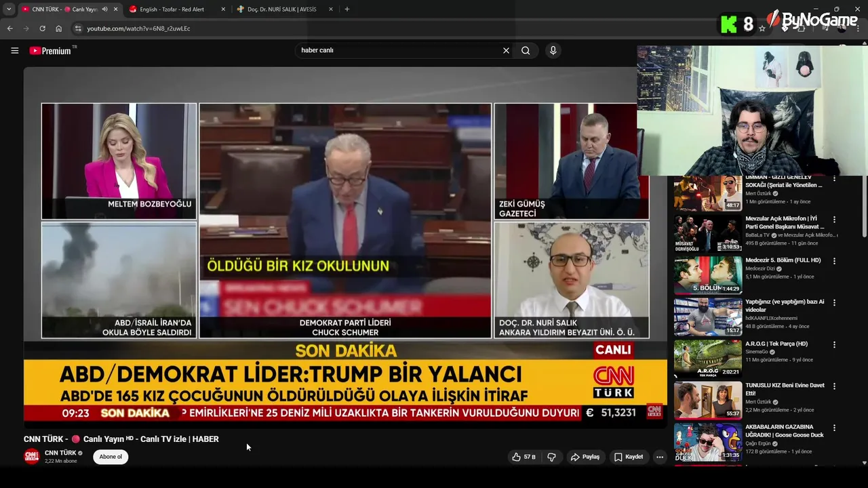The width and height of the screenshot is (868, 488).
Task: Open options menu for Mevzular Açık Mikrofon
Action: [x=834, y=220]
